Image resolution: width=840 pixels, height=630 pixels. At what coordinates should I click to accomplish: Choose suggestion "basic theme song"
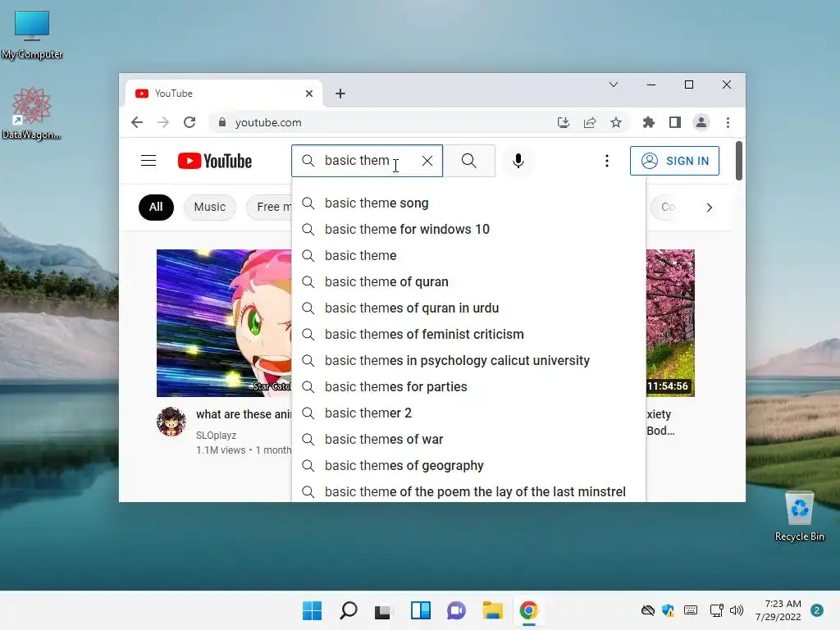pyautogui.click(x=468, y=203)
